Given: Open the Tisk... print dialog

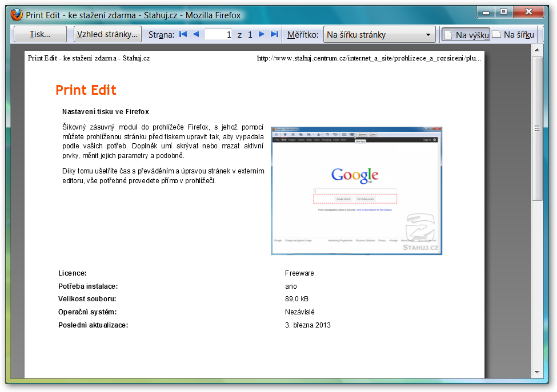Looking at the screenshot, I should (40, 34).
